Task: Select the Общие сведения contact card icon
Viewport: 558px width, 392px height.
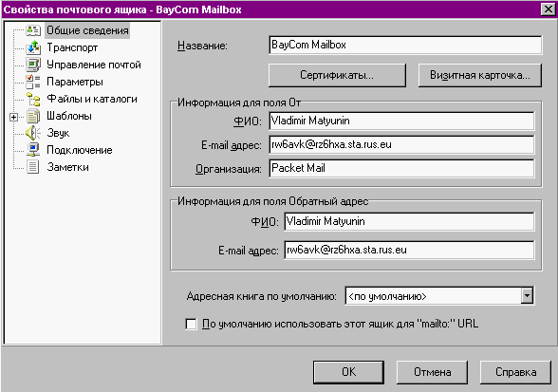Action: [x=33, y=30]
